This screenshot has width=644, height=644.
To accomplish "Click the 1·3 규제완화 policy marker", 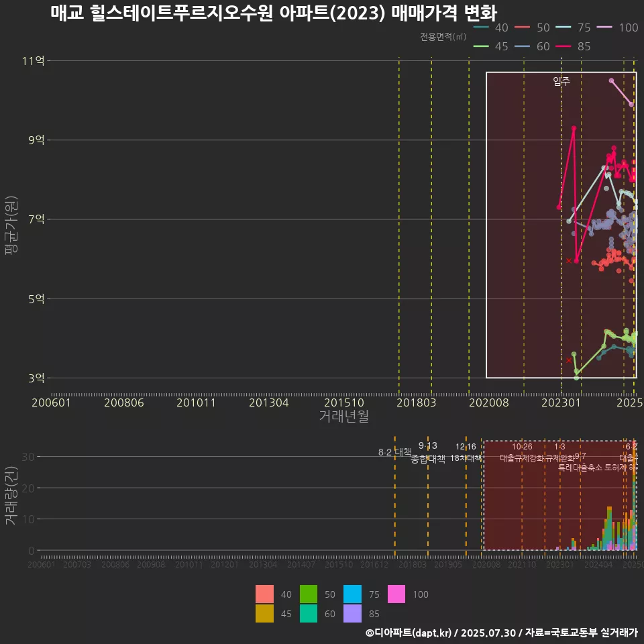I will 559,452.
